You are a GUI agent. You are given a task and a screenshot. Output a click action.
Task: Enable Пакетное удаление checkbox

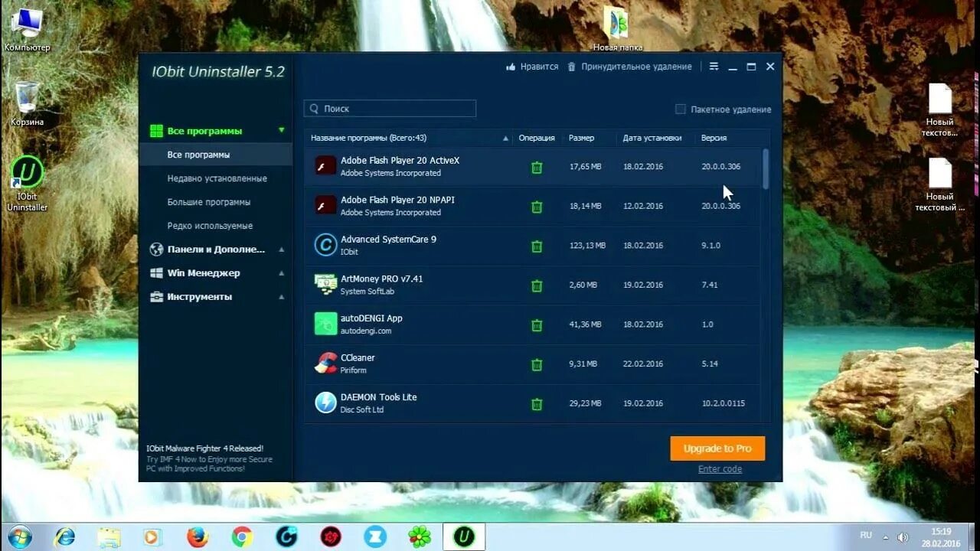tap(680, 109)
